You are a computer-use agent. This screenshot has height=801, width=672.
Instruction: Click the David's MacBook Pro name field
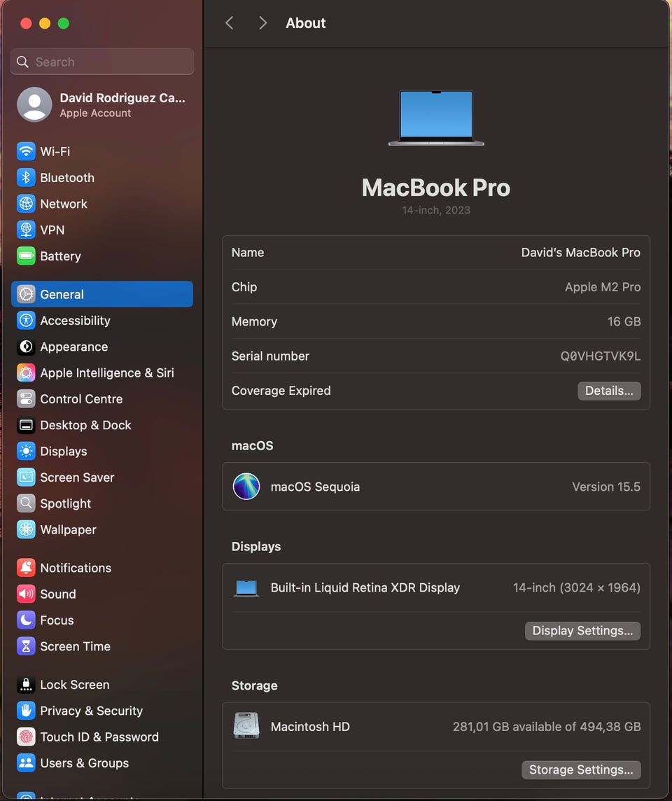point(580,252)
